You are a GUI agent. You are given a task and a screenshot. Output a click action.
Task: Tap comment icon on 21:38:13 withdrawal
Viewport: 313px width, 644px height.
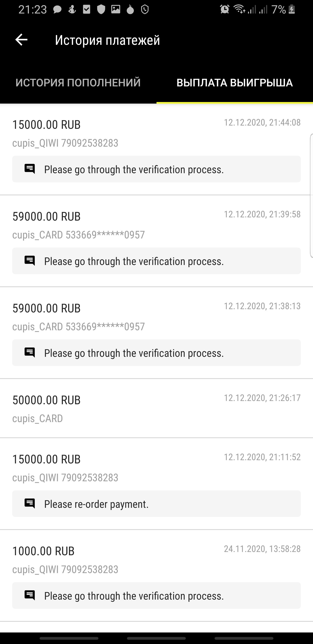tap(30, 352)
